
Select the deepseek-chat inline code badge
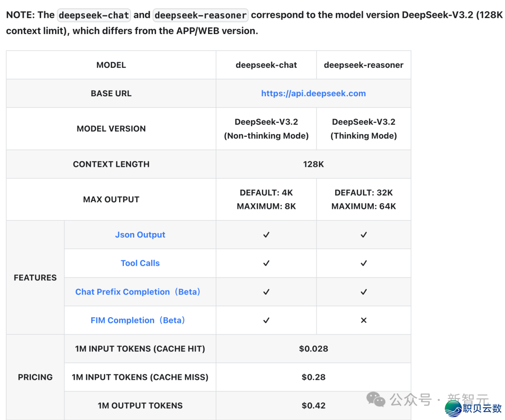[94, 15]
